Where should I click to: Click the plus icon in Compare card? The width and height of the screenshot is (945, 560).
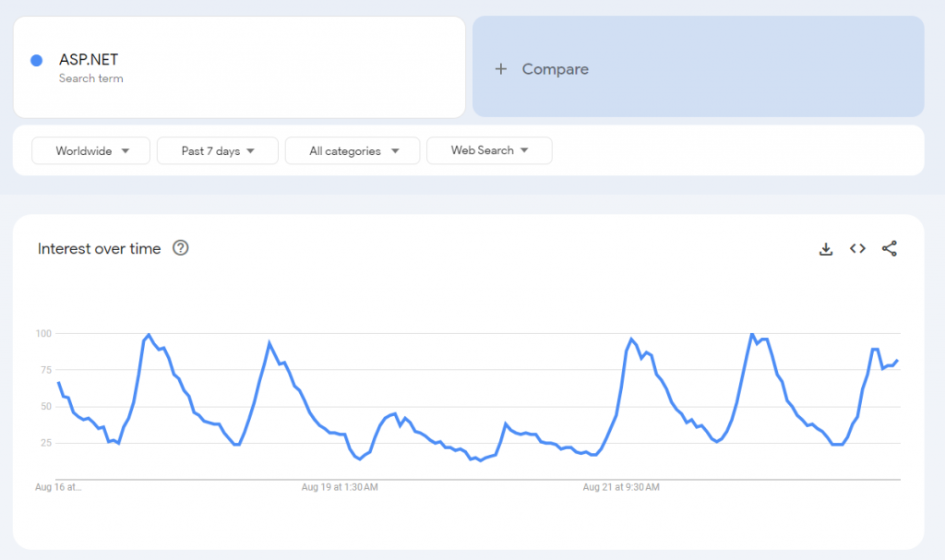point(501,69)
